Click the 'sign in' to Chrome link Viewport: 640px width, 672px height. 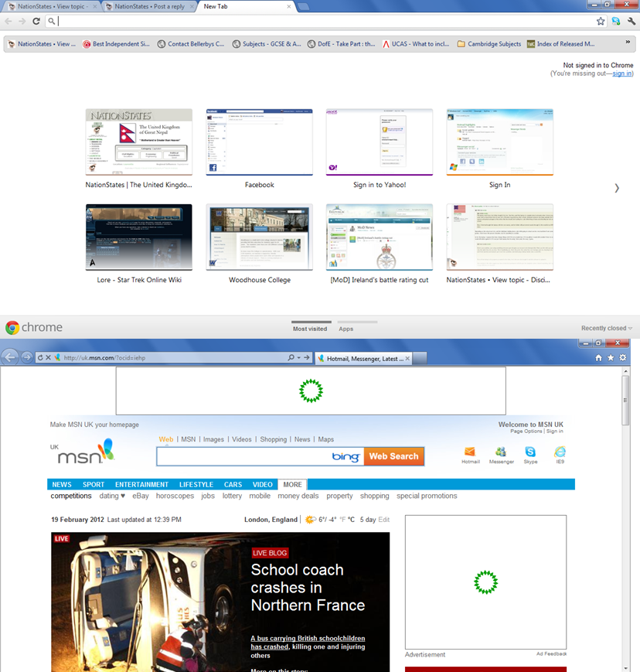[622, 73]
